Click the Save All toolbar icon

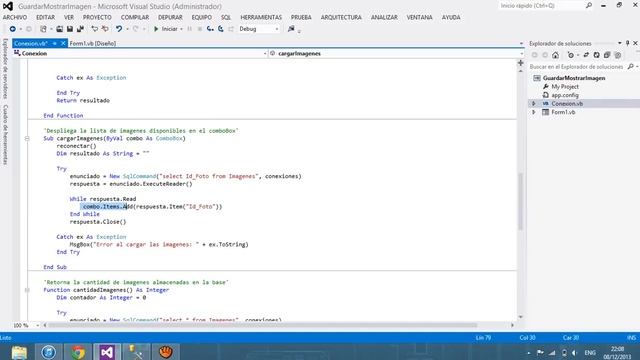coord(80,29)
